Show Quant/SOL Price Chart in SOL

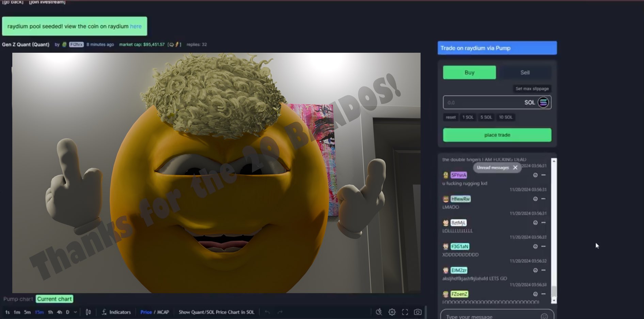[x=216, y=312]
